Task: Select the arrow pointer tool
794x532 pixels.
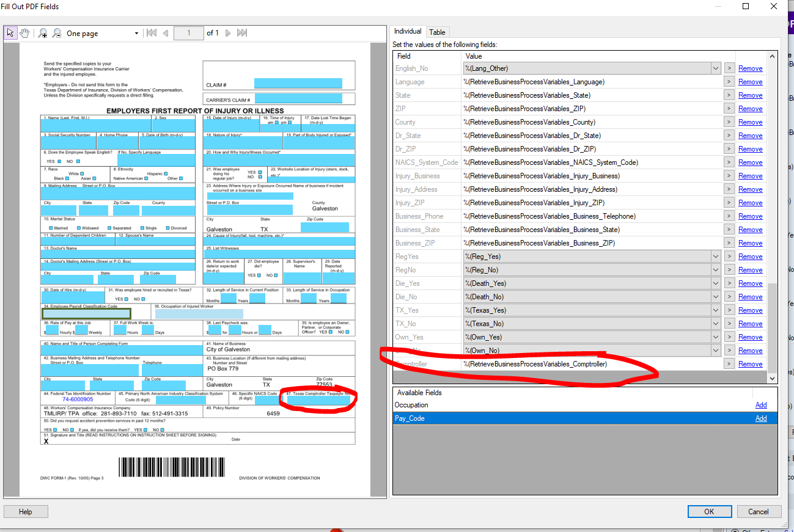Action: [x=10, y=33]
